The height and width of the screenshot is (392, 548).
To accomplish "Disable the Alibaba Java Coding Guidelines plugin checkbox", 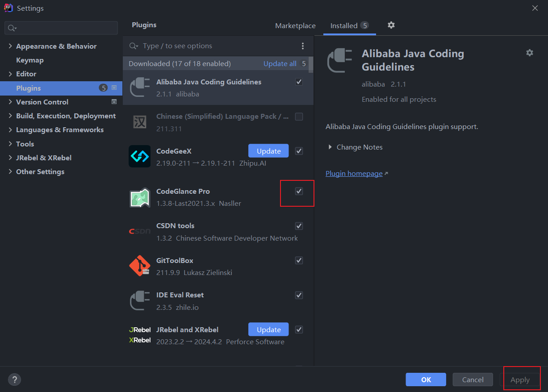I will pyautogui.click(x=299, y=82).
